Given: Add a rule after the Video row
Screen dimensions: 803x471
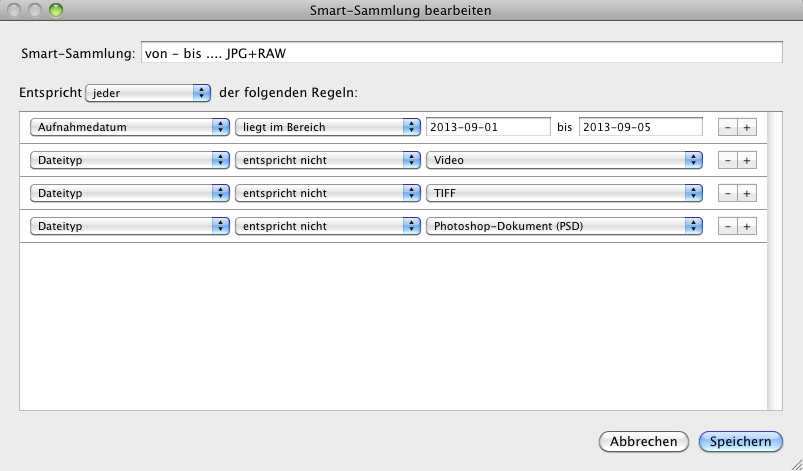Looking at the screenshot, I should click(747, 160).
